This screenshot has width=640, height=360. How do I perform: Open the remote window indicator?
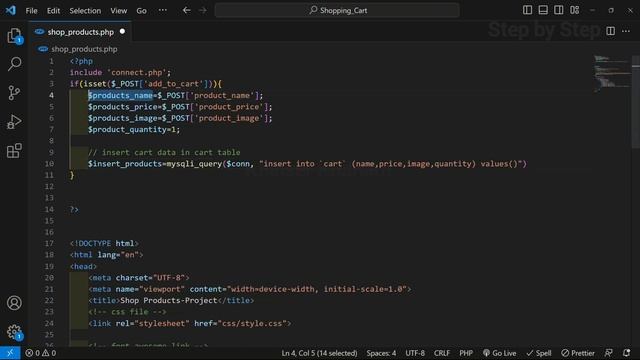tap(10, 353)
